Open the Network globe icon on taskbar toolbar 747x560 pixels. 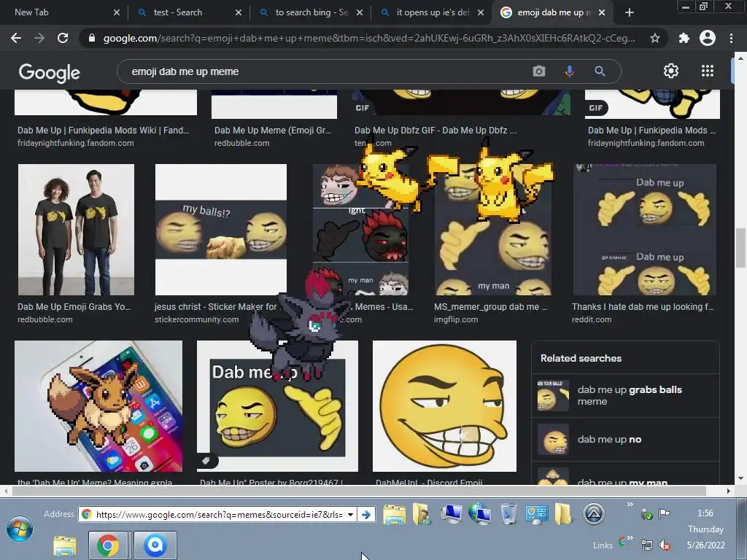pyautogui.click(x=480, y=514)
